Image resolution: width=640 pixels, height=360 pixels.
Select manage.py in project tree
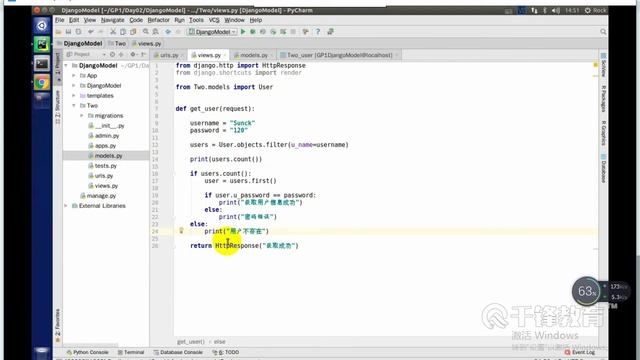[x=98, y=196]
